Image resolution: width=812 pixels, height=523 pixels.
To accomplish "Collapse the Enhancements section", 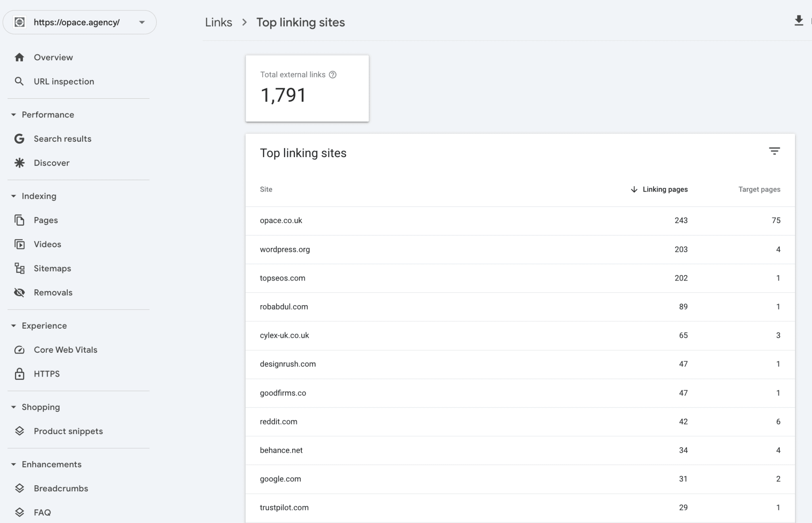I will pyautogui.click(x=13, y=464).
